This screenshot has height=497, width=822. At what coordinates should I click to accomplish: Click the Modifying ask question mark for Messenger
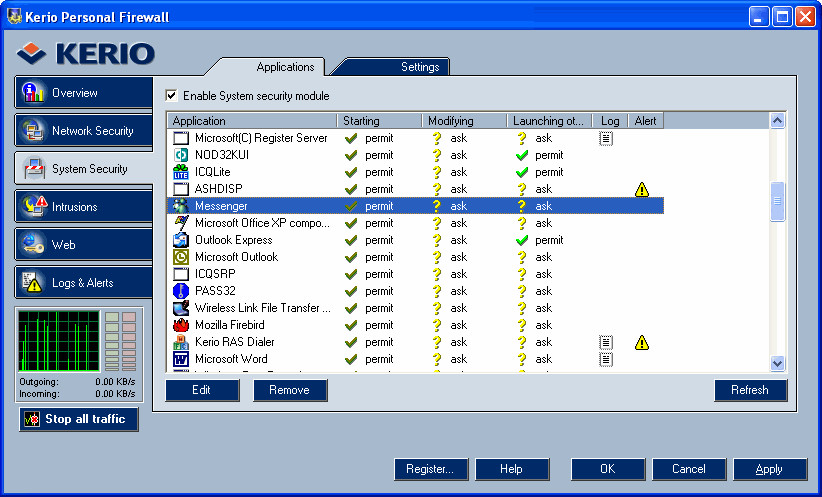pyautogui.click(x=436, y=206)
